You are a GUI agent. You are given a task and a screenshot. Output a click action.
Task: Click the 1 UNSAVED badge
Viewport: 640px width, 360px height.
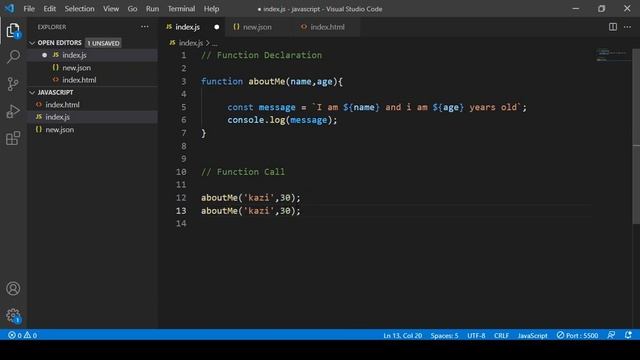tap(103, 43)
